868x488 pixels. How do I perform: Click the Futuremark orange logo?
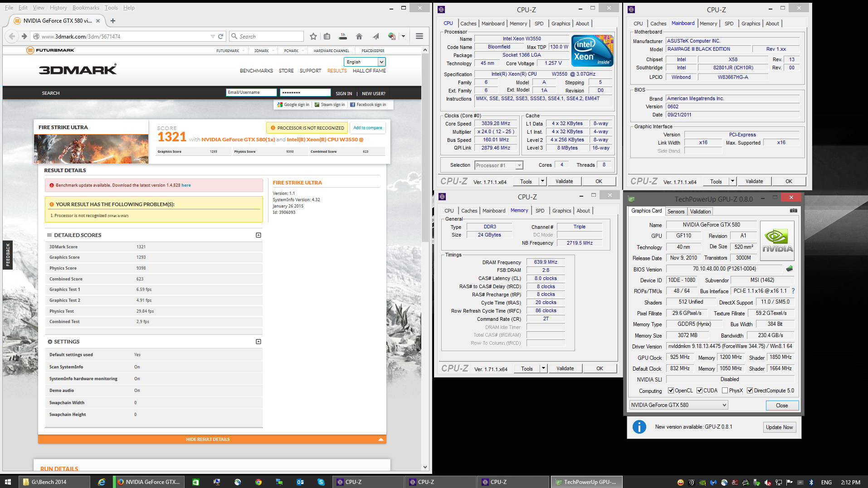click(50, 50)
